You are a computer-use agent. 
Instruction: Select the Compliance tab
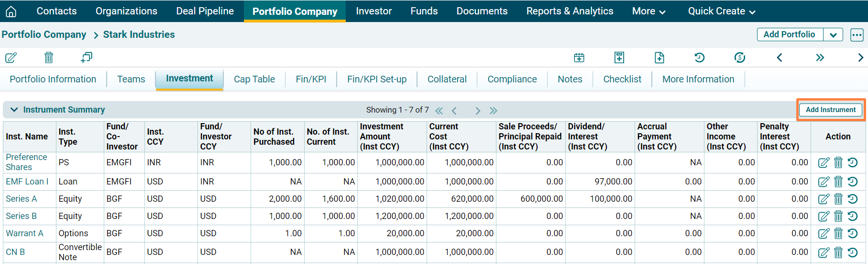coord(512,80)
